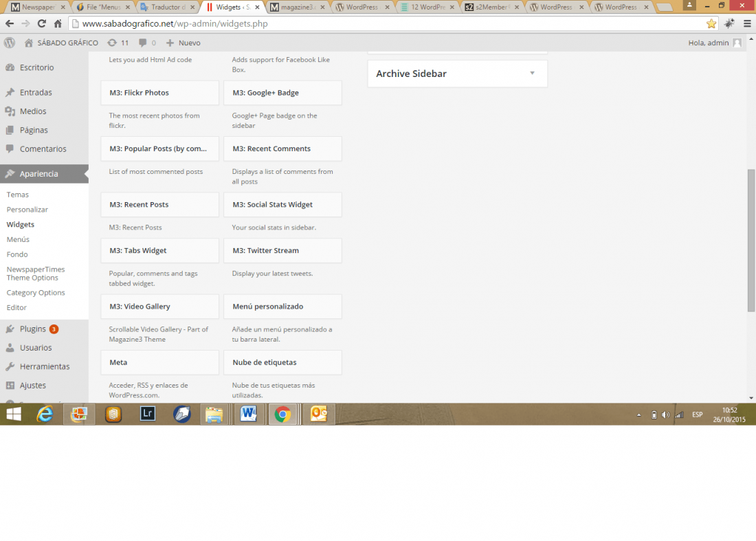Switch to the magazine3 browser tab
Screen dimensions: 756x541
click(298, 8)
